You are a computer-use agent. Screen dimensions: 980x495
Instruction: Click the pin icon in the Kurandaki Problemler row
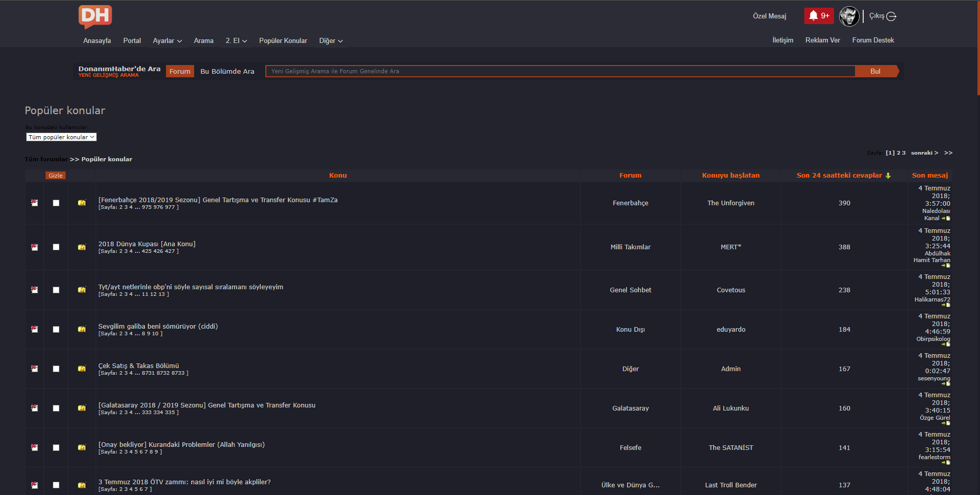point(34,447)
